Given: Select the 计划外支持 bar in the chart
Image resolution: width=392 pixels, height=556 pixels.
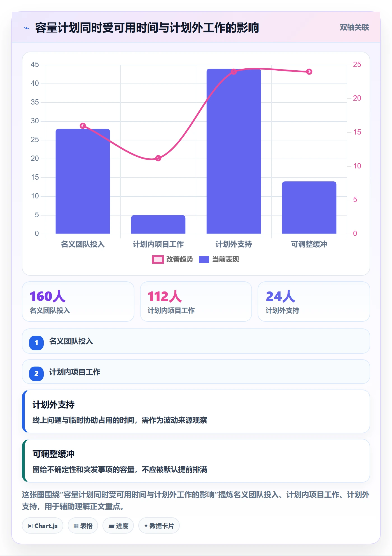Looking at the screenshot, I should click(234, 151).
